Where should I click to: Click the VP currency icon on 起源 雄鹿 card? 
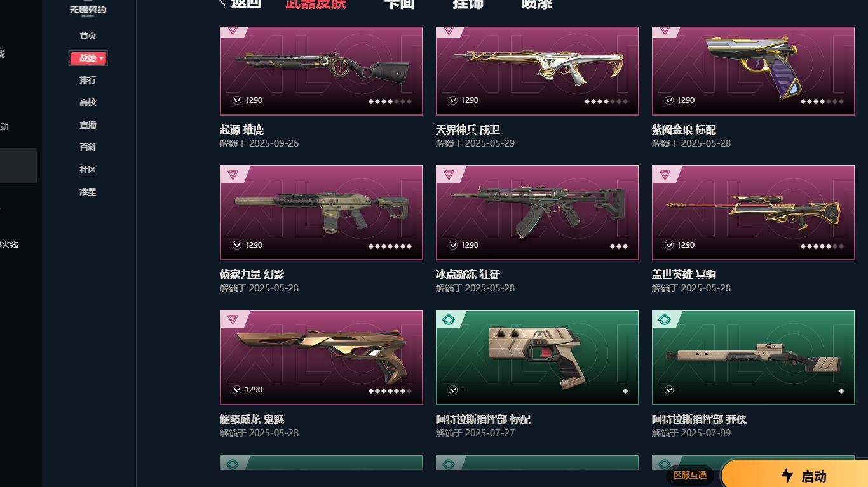click(237, 100)
